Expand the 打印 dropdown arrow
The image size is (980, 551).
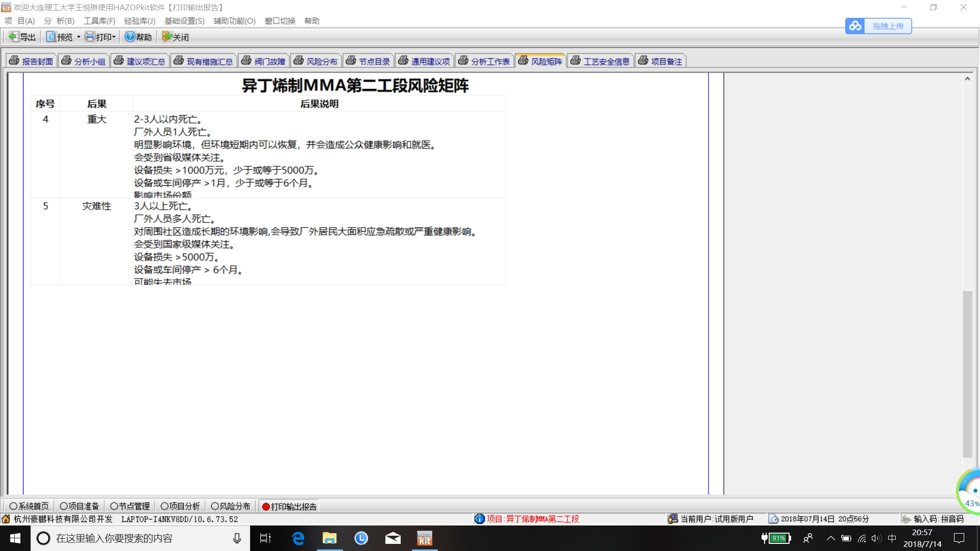[x=114, y=37]
